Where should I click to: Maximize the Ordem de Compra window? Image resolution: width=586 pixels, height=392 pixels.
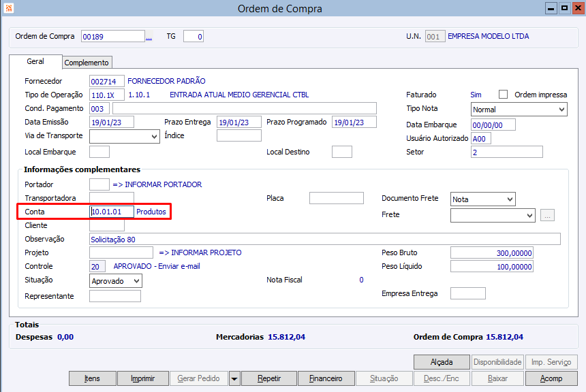click(564, 8)
